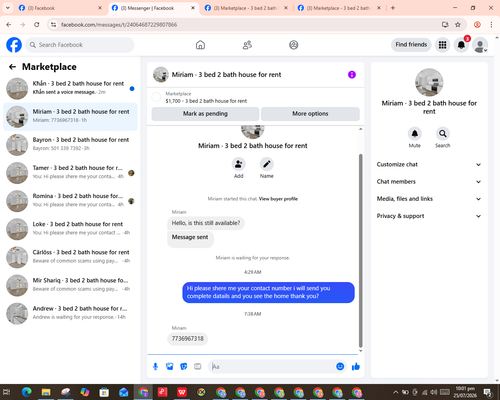This screenshot has width=500, height=400.
Task: Open the Groups icon in top navigation
Action: [294, 45]
